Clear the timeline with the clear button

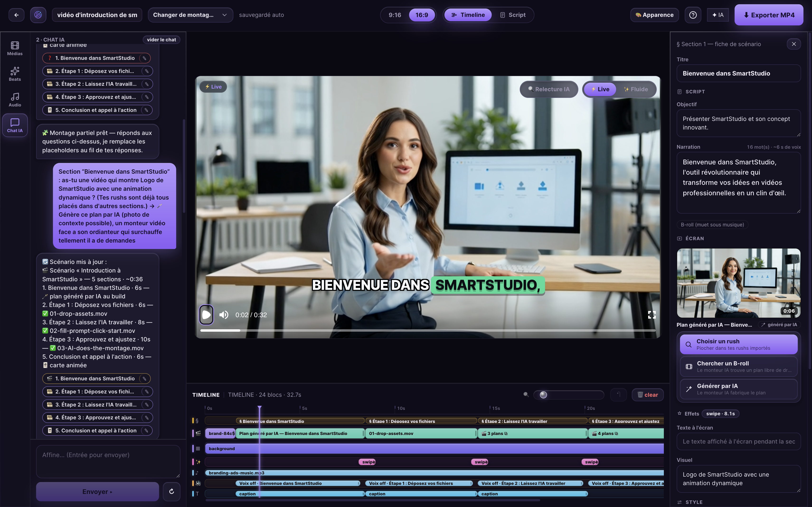click(x=647, y=395)
